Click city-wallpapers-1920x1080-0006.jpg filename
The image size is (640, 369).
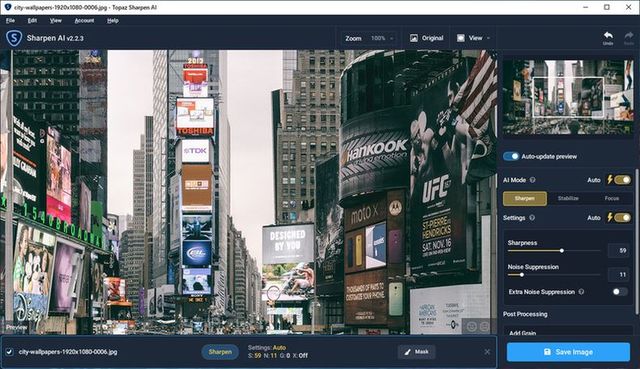tap(68, 352)
